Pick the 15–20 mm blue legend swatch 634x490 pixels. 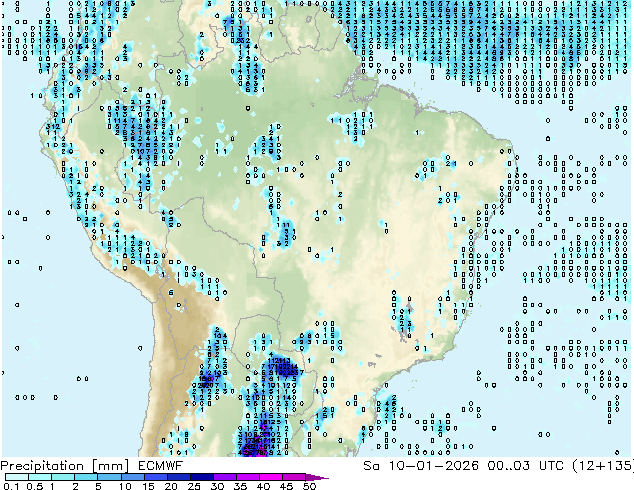click(x=155, y=477)
